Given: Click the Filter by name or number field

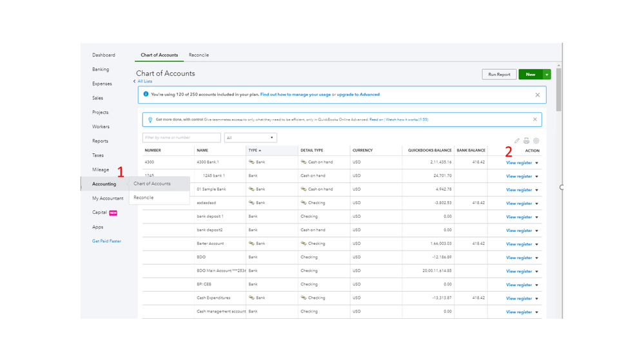Looking at the screenshot, I should [182, 138].
